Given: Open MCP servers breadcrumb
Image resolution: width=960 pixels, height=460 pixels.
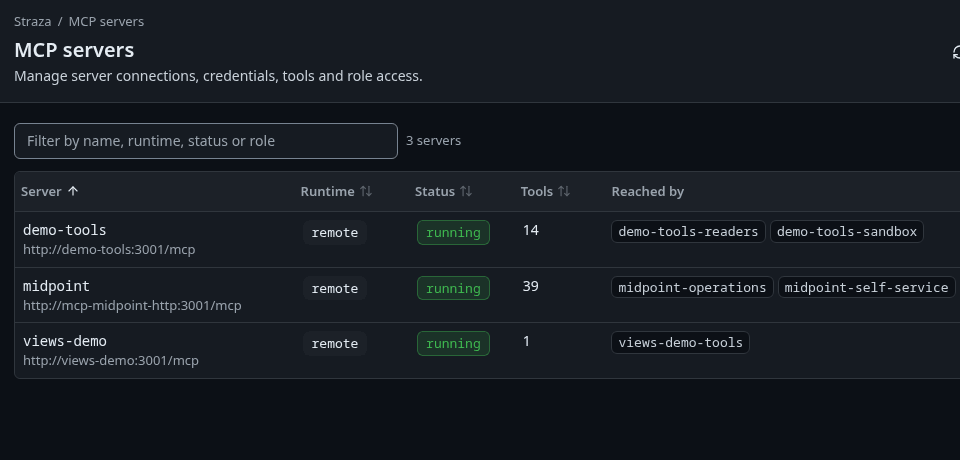Looking at the screenshot, I should click(x=107, y=21).
